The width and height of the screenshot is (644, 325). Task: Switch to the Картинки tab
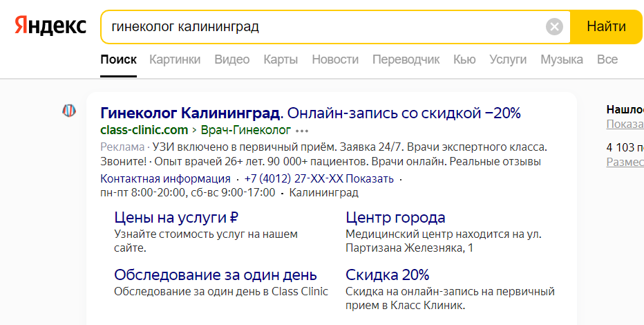coord(175,59)
